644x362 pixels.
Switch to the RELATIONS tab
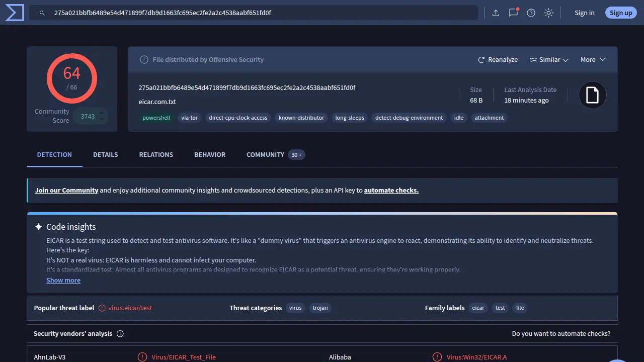click(x=156, y=155)
